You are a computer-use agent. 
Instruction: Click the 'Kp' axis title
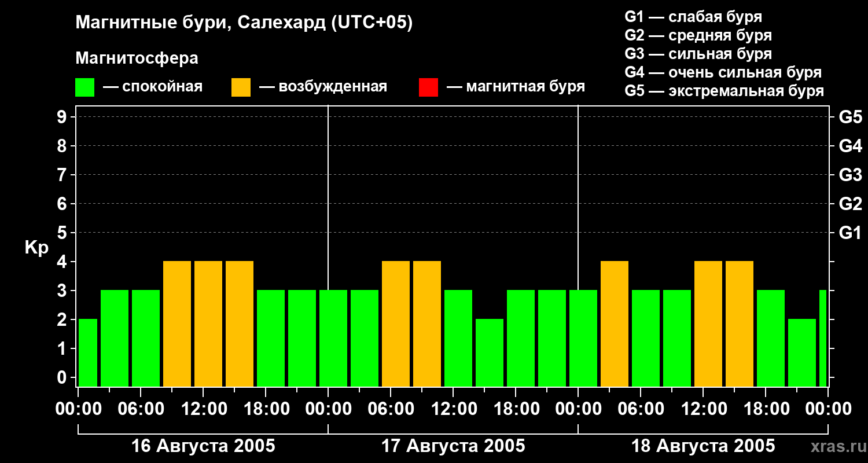point(36,248)
